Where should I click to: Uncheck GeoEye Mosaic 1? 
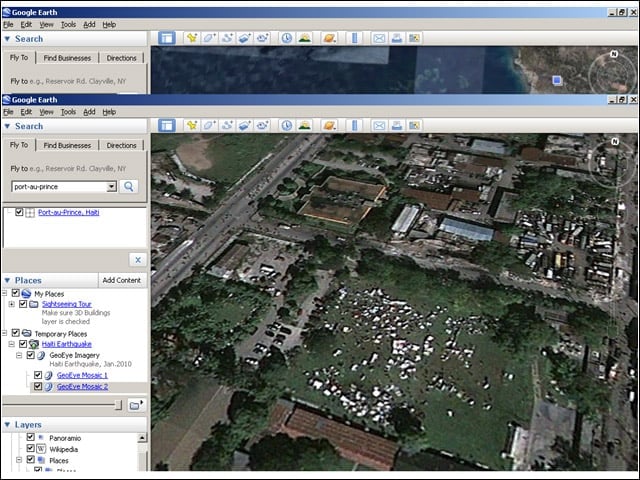[x=38, y=375]
